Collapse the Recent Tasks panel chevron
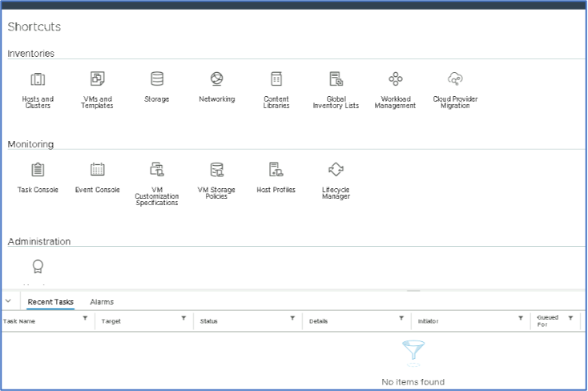The image size is (588, 391). (8, 301)
